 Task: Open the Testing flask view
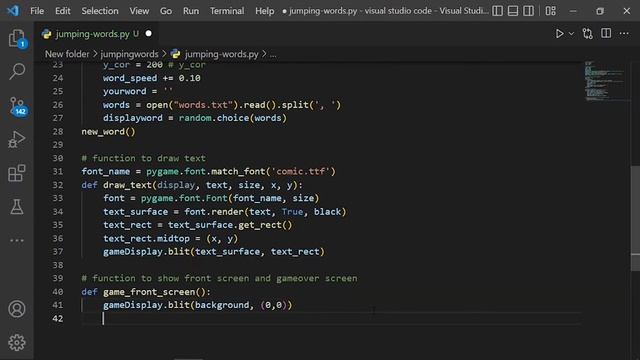click(x=17, y=207)
